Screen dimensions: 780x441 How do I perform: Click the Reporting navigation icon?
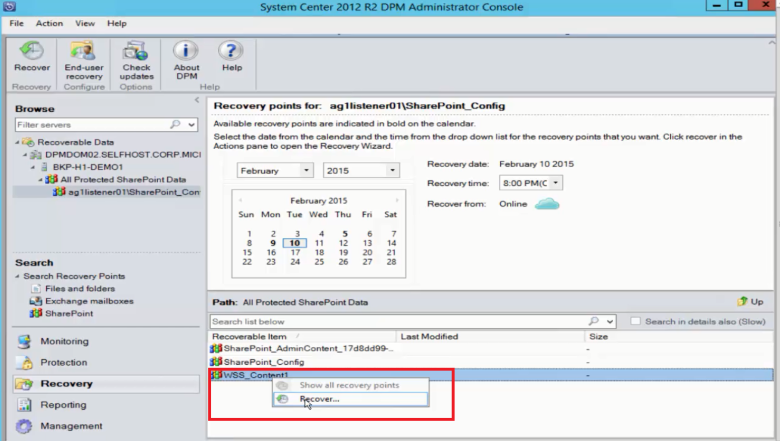pos(24,405)
